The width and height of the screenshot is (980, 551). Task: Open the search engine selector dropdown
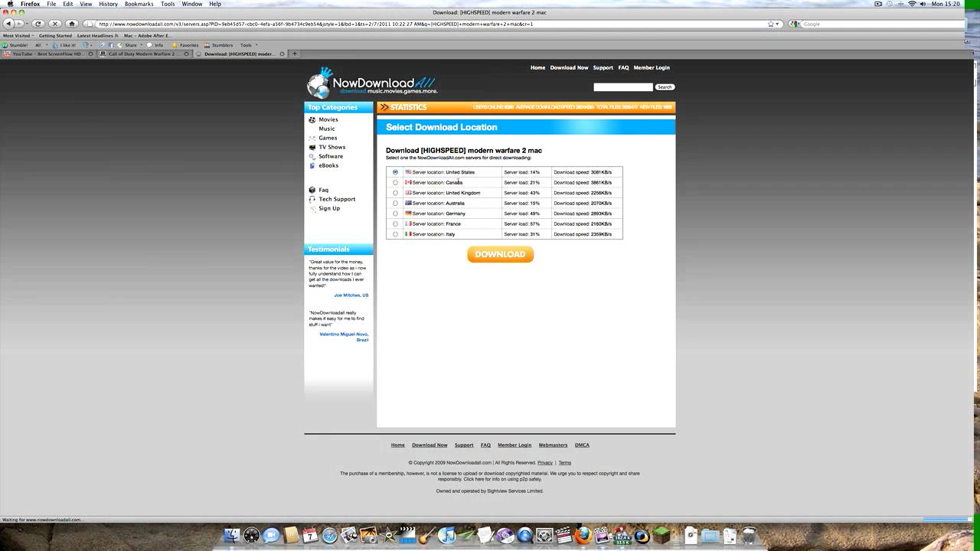(795, 24)
